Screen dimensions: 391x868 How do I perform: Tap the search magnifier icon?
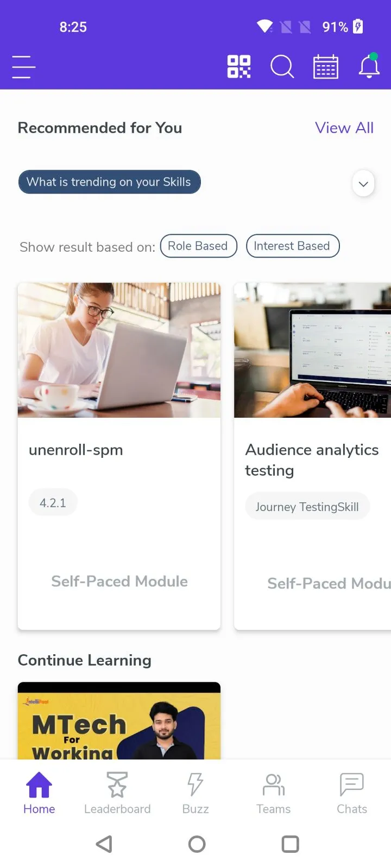pos(282,67)
